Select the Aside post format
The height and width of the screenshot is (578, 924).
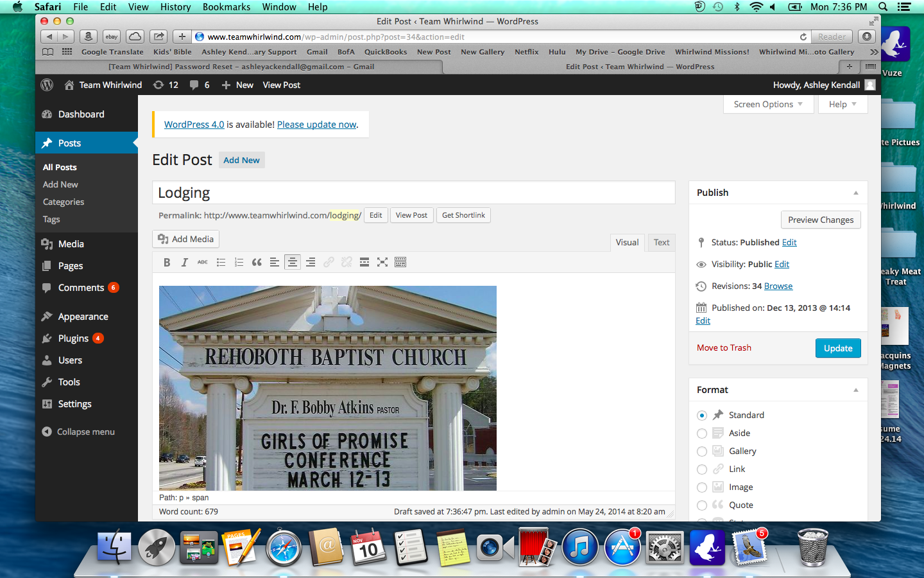(x=702, y=433)
